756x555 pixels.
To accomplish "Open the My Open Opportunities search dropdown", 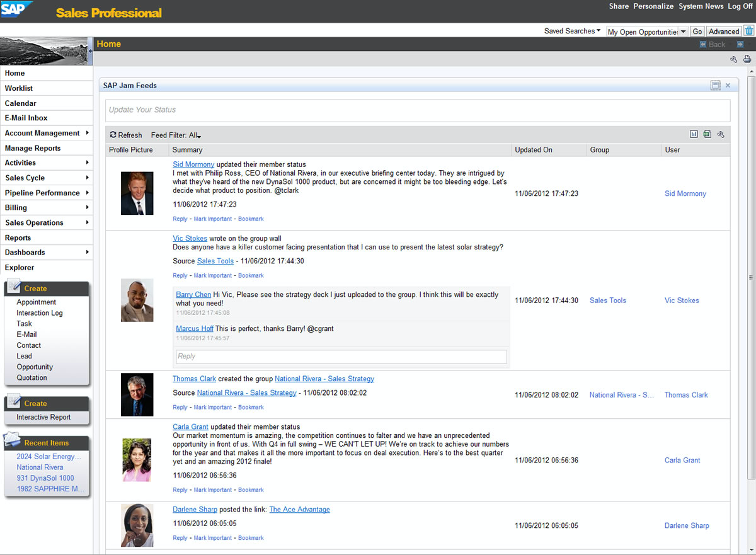I will tap(682, 30).
